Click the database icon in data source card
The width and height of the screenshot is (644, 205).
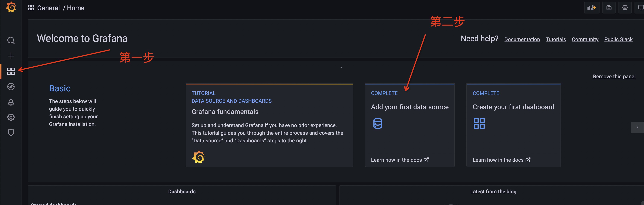(x=378, y=123)
